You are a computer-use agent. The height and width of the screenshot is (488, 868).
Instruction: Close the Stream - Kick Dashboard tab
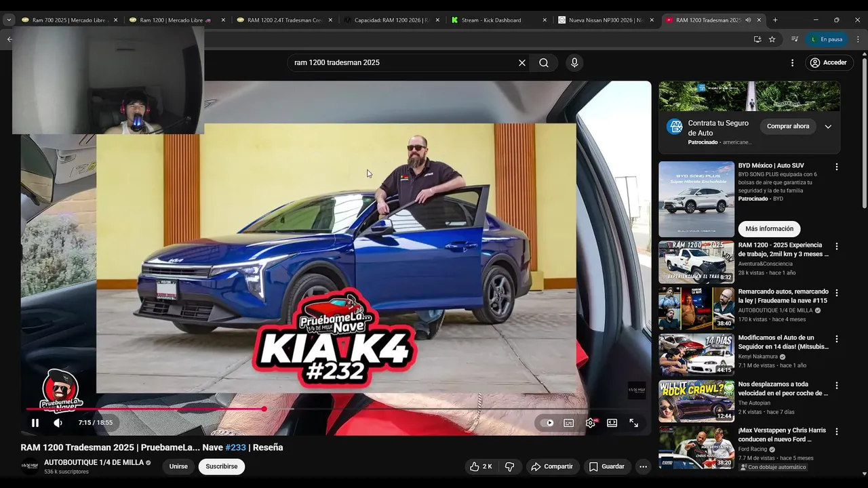545,20
